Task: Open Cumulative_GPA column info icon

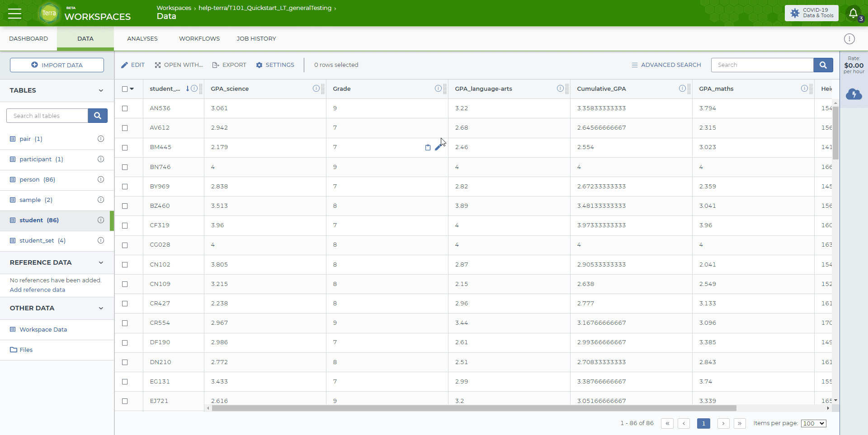Action: pyautogui.click(x=682, y=89)
